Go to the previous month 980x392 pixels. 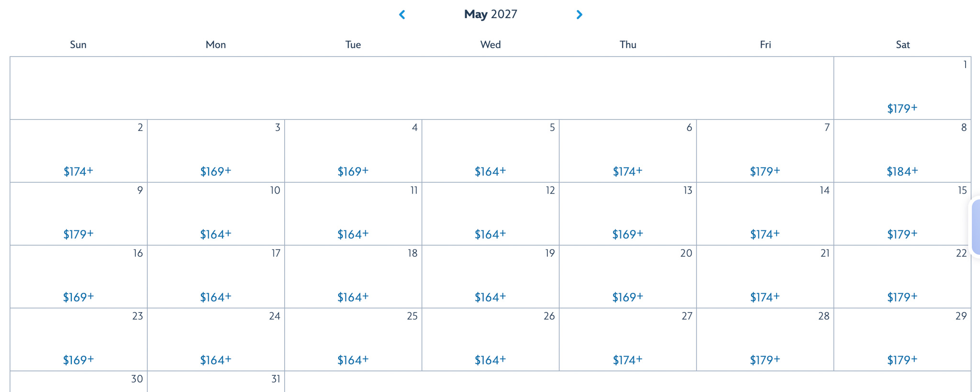click(x=402, y=15)
